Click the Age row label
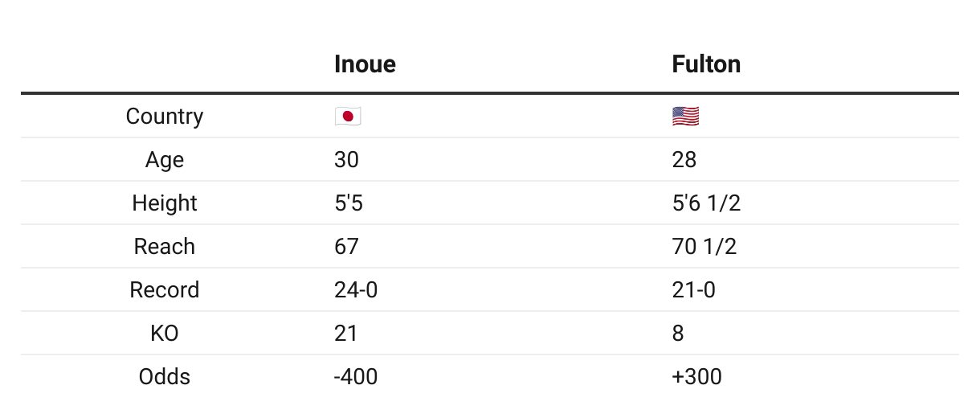The width and height of the screenshot is (980, 418). click(x=165, y=160)
